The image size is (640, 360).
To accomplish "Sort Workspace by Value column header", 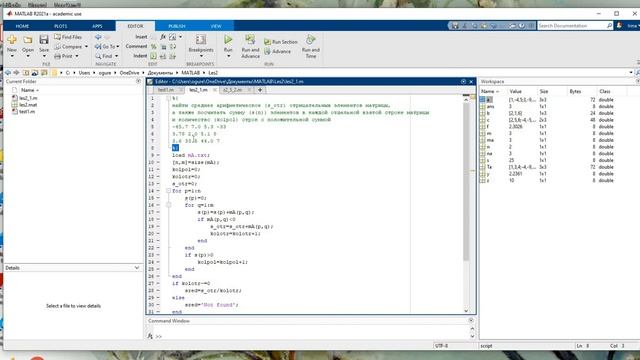I will (x=516, y=91).
